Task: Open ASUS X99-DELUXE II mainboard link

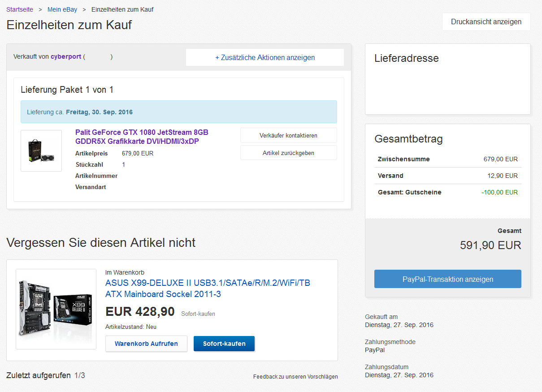Action: 208,289
